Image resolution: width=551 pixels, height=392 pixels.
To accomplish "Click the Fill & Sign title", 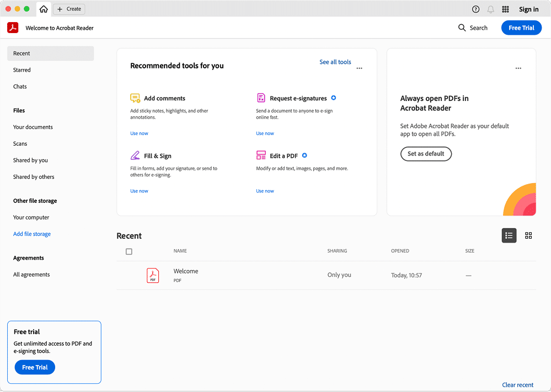I will pyautogui.click(x=158, y=156).
